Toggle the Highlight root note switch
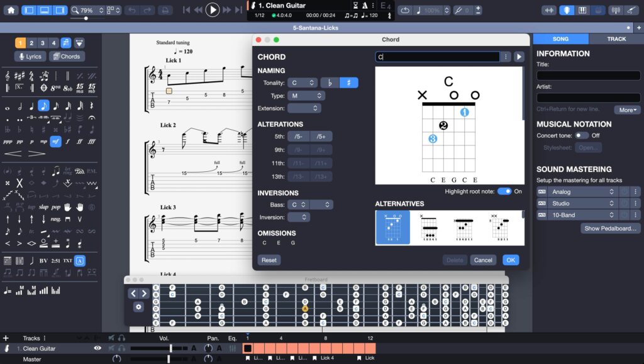The width and height of the screenshot is (644, 364). click(x=504, y=191)
